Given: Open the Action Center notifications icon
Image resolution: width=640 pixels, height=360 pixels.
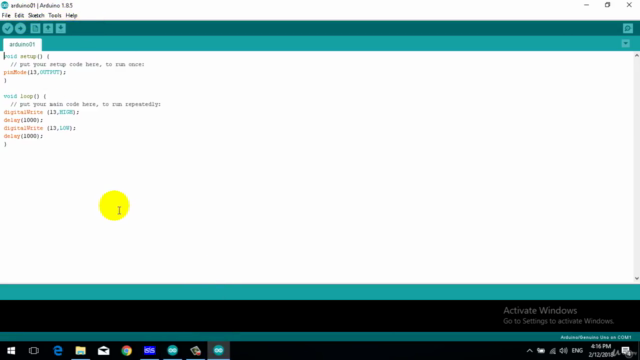Looking at the screenshot, I should pos(626,351).
